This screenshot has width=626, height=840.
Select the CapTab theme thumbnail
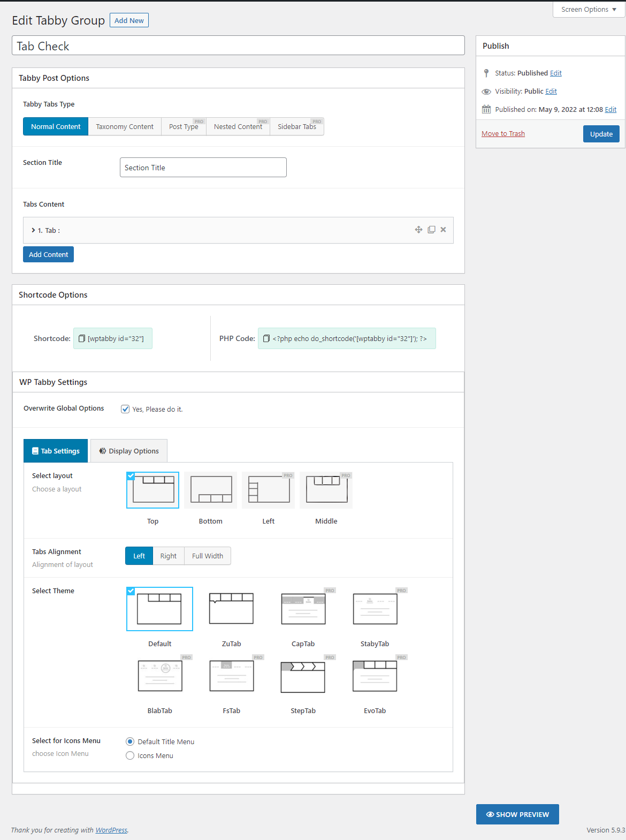(303, 609)
